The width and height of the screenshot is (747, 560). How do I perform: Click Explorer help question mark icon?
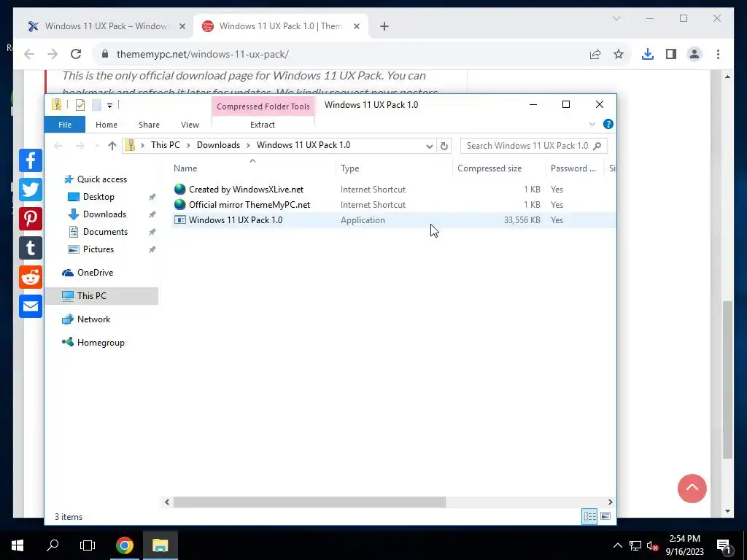[608, 124]
